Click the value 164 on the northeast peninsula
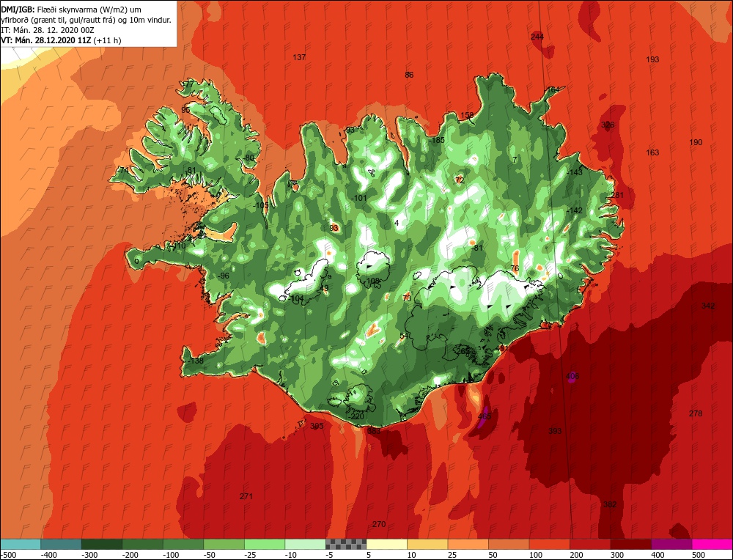Image resolution: width=733 pixels, height=560 pixels. [x=553, y=89]
